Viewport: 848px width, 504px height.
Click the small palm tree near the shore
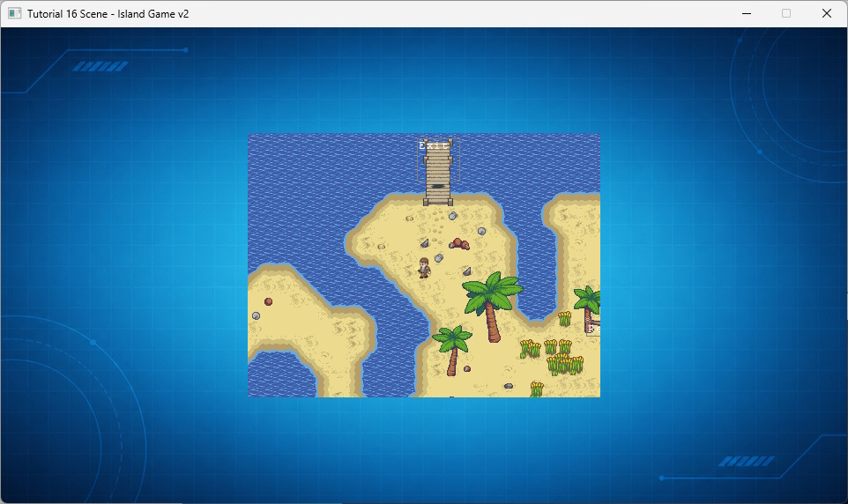pos(452,350)
